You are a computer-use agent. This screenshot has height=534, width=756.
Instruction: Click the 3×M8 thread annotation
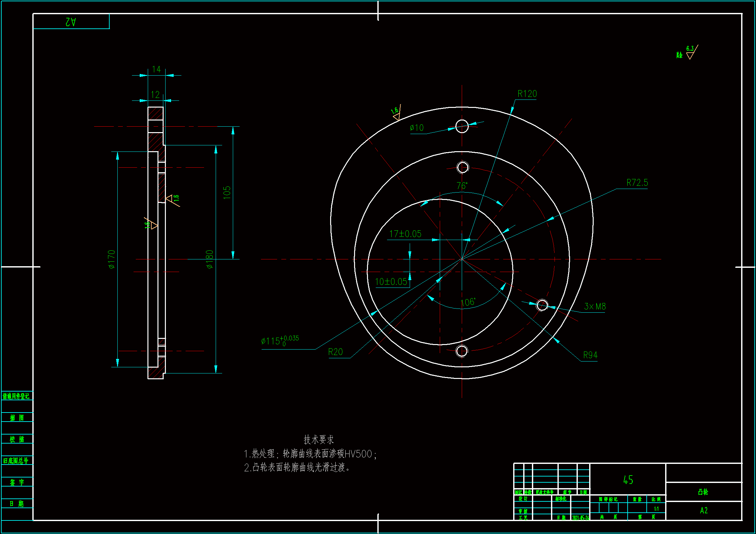[595, 307]
